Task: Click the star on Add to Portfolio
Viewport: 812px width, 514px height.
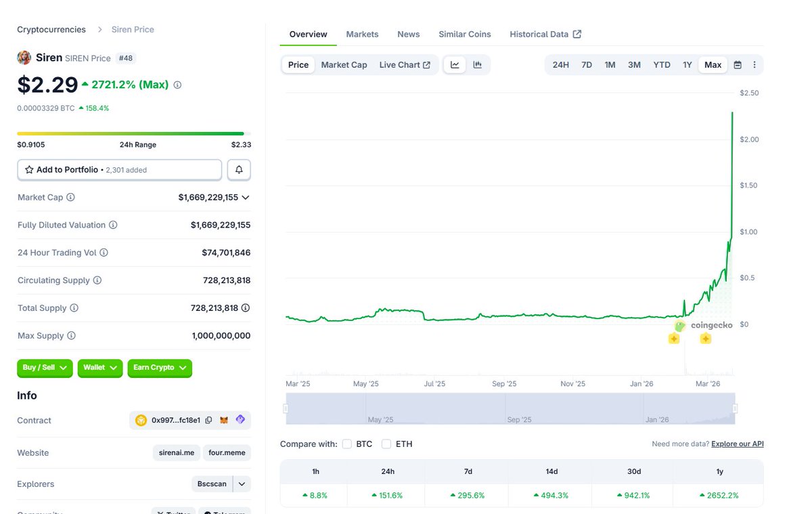Action: 28,169
